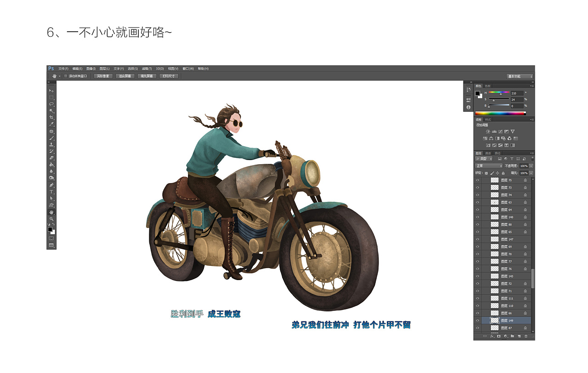Expand the 不透明度 opacity dropdown arrow
Screen dimensions: 588x373
pos(531,166)
